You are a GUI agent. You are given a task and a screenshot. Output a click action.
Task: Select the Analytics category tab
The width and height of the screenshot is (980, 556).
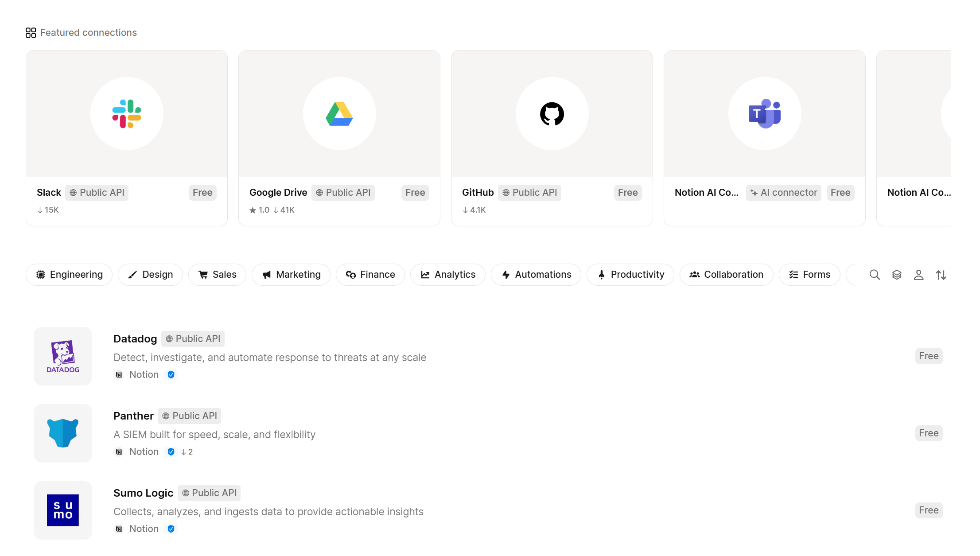[x=448, y=275]
